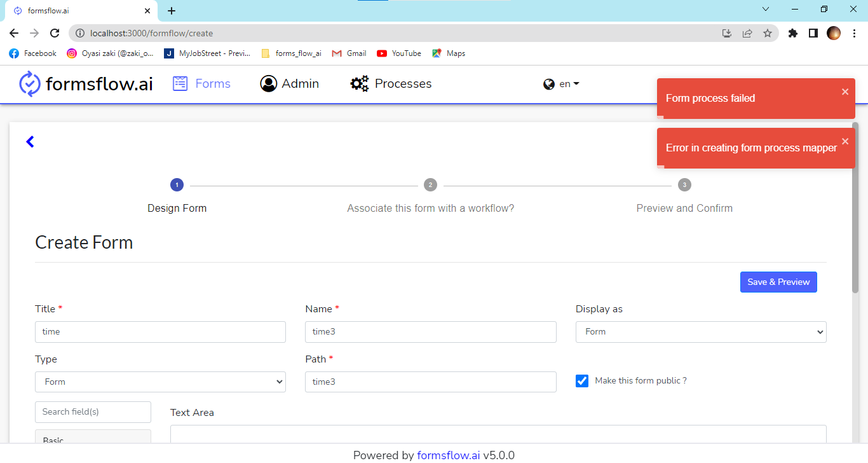Click the Search field(s) input box
868x463 pixels.
click(93, 411)
